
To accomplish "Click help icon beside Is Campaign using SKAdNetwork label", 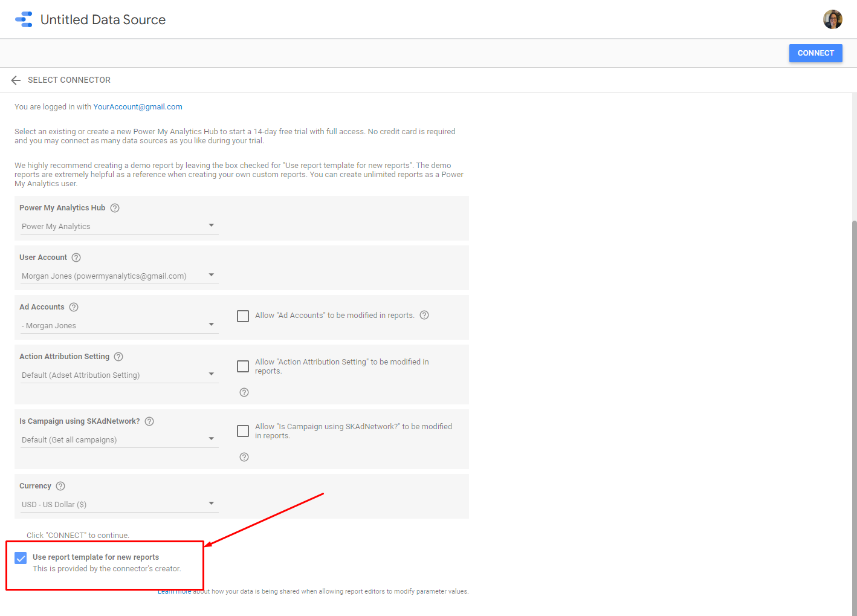I will [x=149, y=421].
